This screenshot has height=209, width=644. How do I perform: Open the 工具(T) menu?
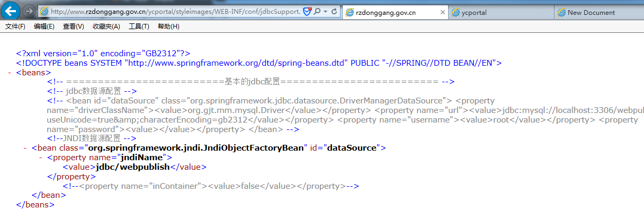(139, 27)
